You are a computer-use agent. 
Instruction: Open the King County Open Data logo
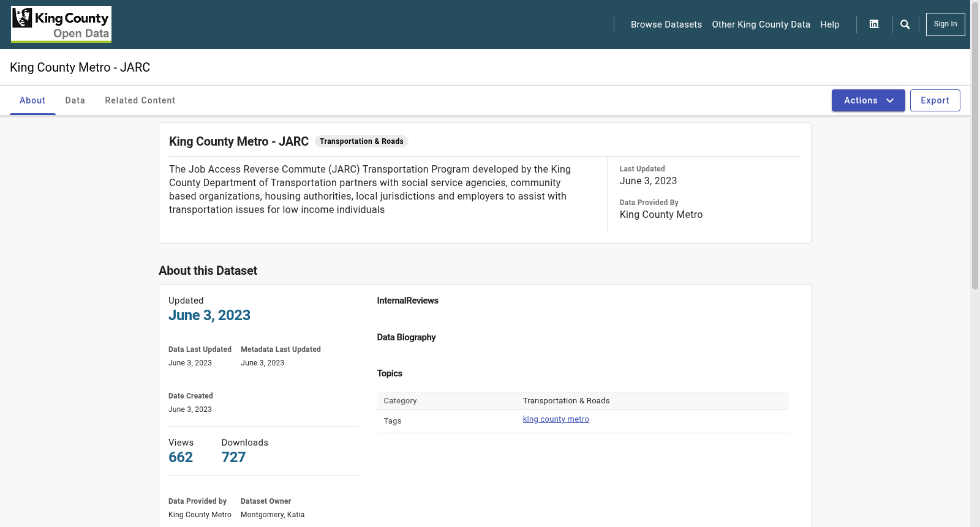61,24
